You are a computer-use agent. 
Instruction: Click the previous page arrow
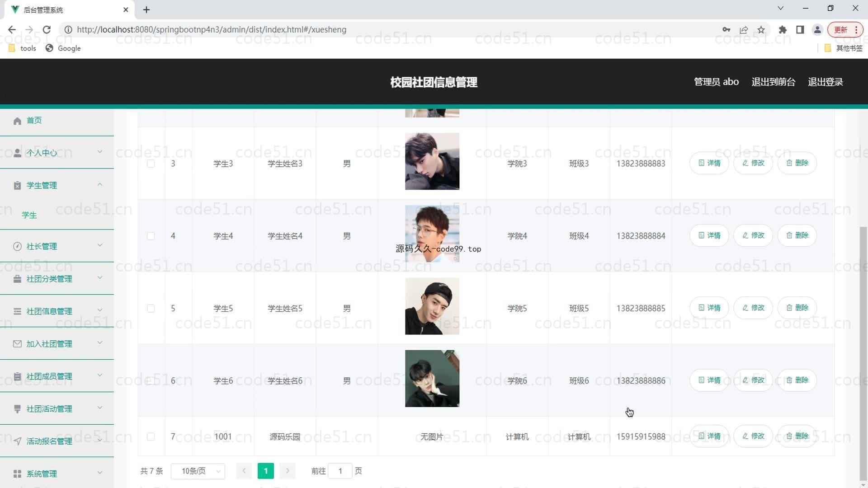[244, 471]
